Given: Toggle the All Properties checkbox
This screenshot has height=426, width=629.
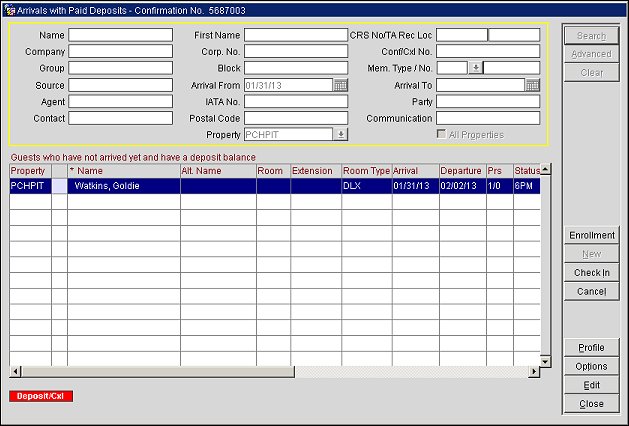Looking at the screenshot, I should [442, 135].
